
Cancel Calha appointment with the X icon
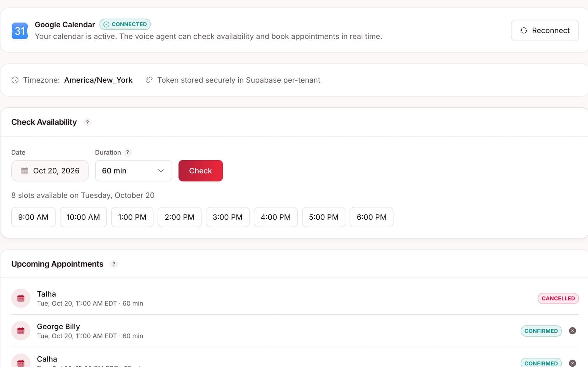573,363
